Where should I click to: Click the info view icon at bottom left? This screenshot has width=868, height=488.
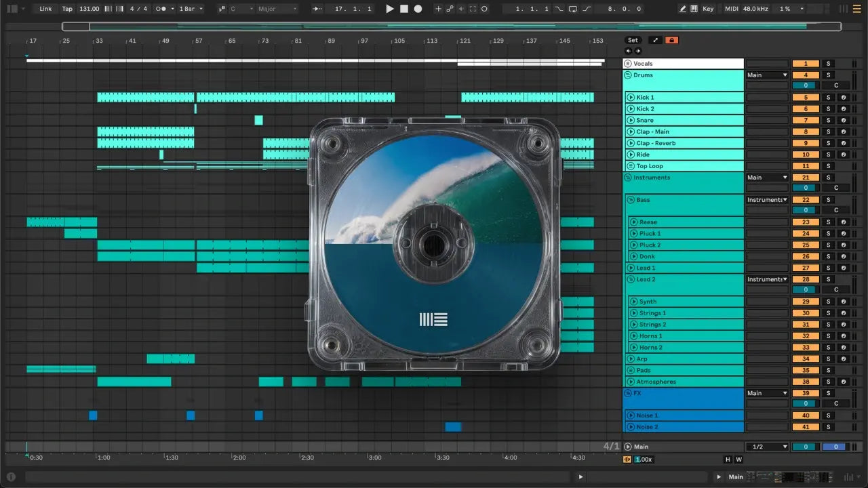[x=11, y=476]
